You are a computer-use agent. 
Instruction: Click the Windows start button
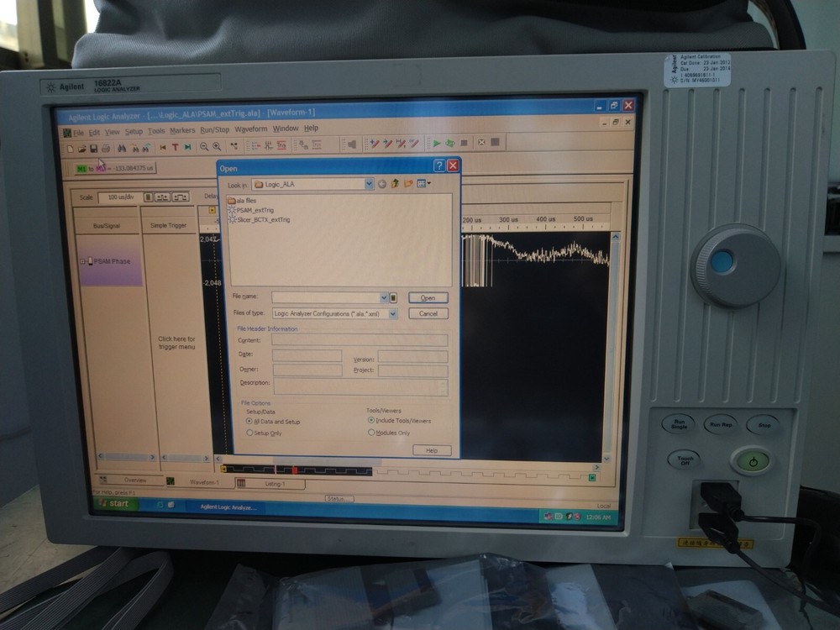[x=116, y=503]
